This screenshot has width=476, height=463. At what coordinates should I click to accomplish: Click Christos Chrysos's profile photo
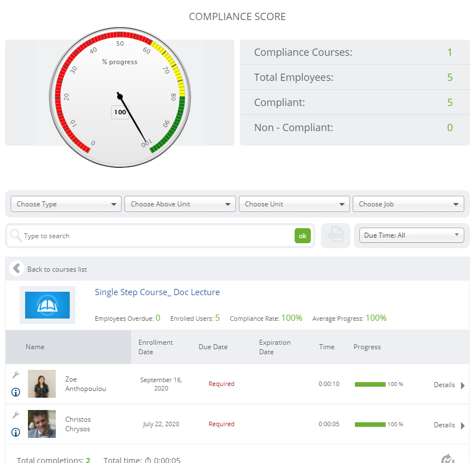click(42, 424)
